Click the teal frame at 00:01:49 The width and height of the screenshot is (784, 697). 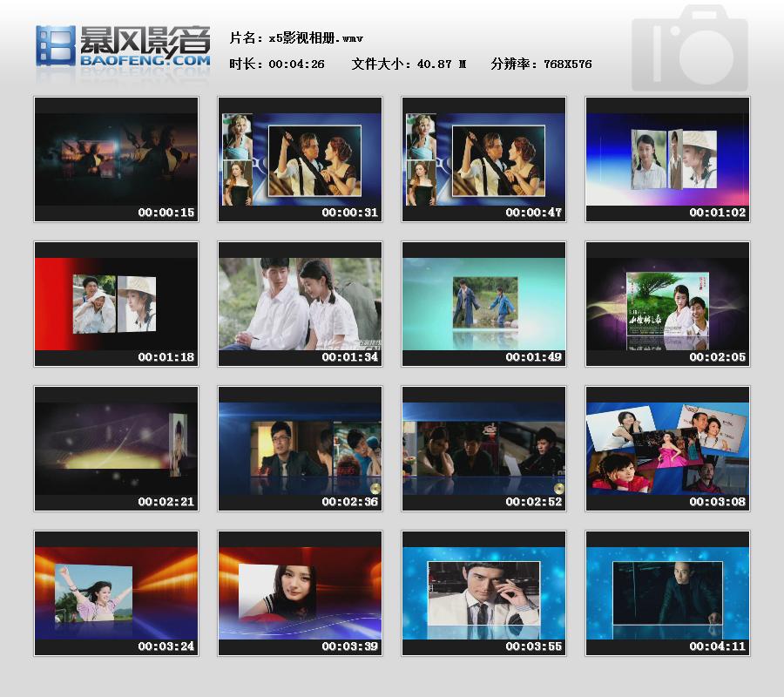[x=483, y=303]
